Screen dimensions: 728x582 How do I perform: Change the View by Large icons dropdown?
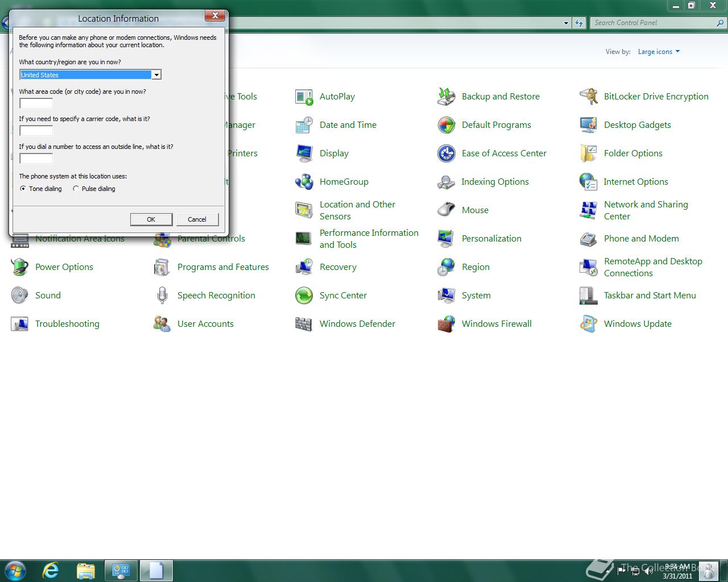tap(659, 52)
